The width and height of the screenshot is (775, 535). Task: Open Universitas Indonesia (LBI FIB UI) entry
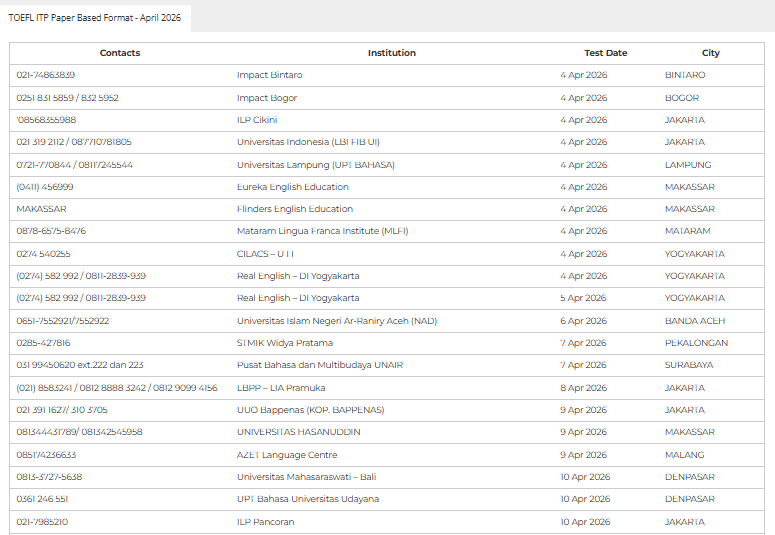[x=308, y=142]
